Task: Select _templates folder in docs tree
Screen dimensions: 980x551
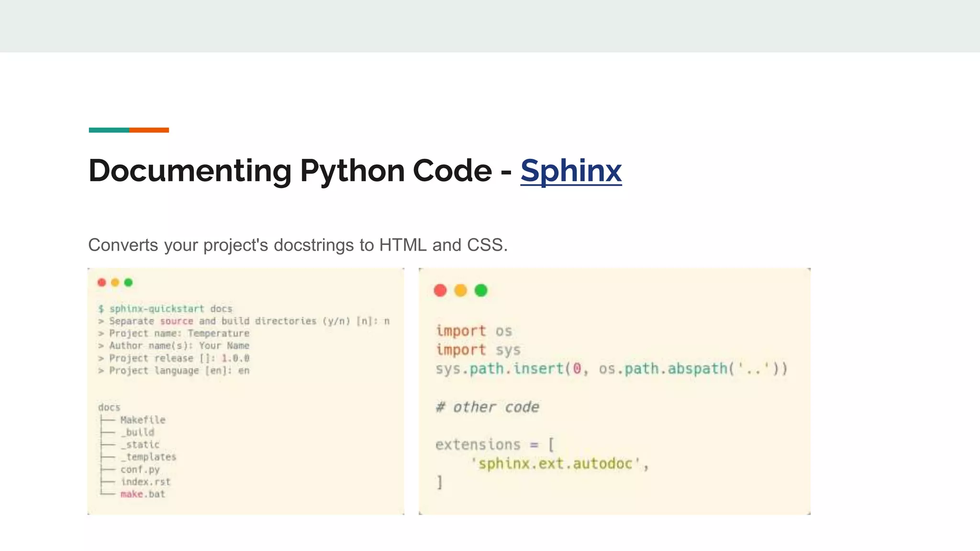Action: pyautogui.click(x=149, y=457)
